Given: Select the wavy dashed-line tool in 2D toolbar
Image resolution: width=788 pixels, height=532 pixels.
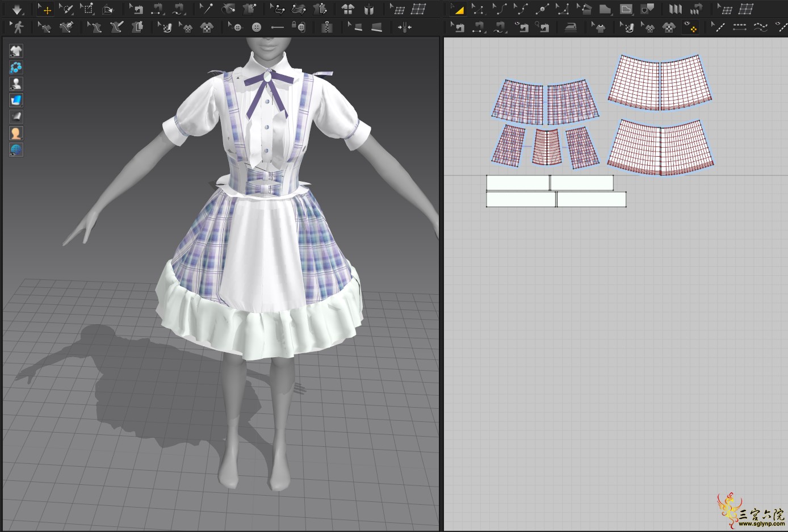Looking at the screenshot, I should click(761, 27).
